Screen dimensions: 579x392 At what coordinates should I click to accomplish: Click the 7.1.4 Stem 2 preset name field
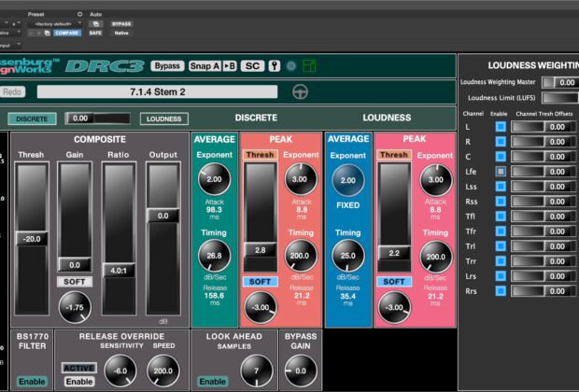pos(157,91)
